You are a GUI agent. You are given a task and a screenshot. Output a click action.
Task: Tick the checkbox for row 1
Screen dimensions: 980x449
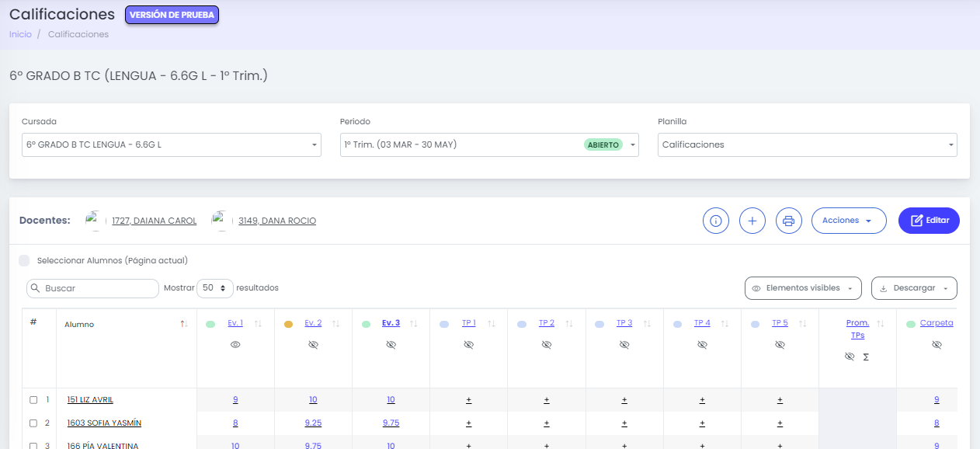tap(33, 400)
